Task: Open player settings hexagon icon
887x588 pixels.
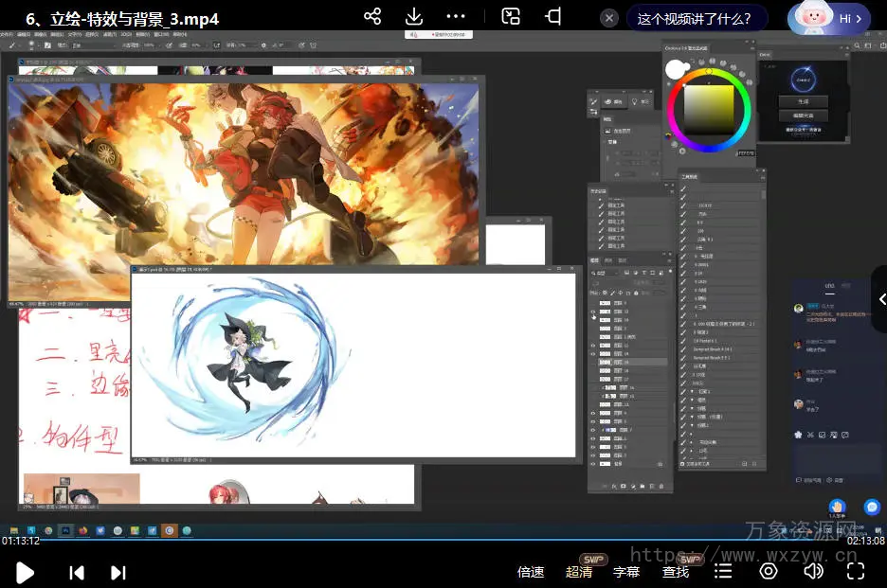Action: click(x=769, y=571)
